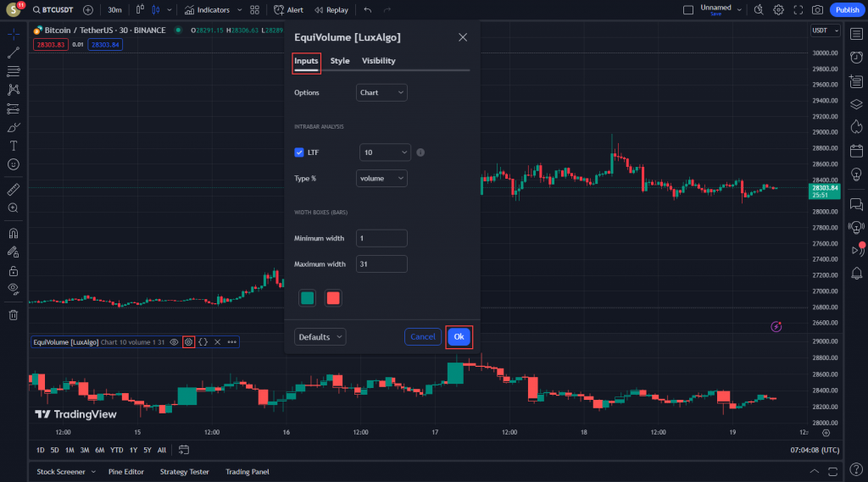The height and width of the screenshot is (482, 868).
Task: Click the Minimum width input field
Action: 381,238
